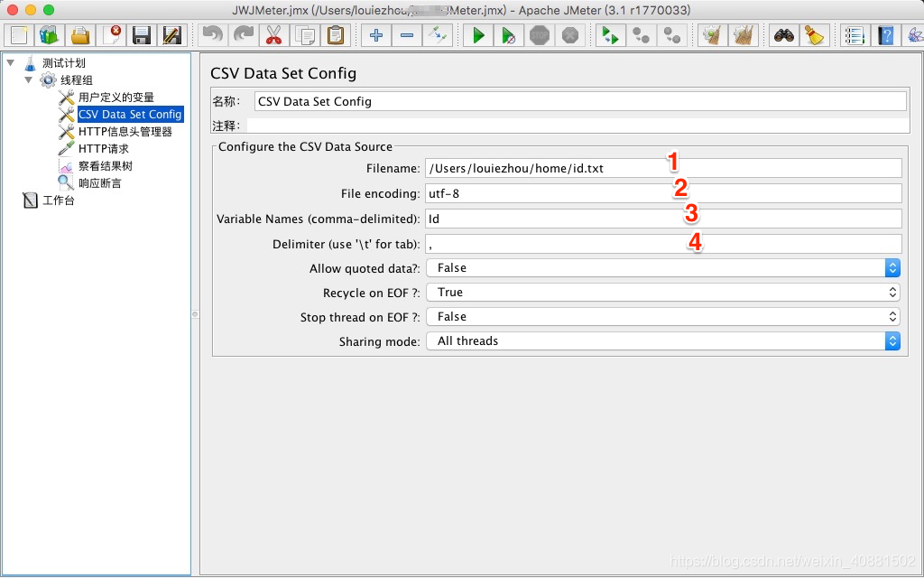924x578 pixels.
Task: Click the Cut scissors icon
Action: pos(274,35)
